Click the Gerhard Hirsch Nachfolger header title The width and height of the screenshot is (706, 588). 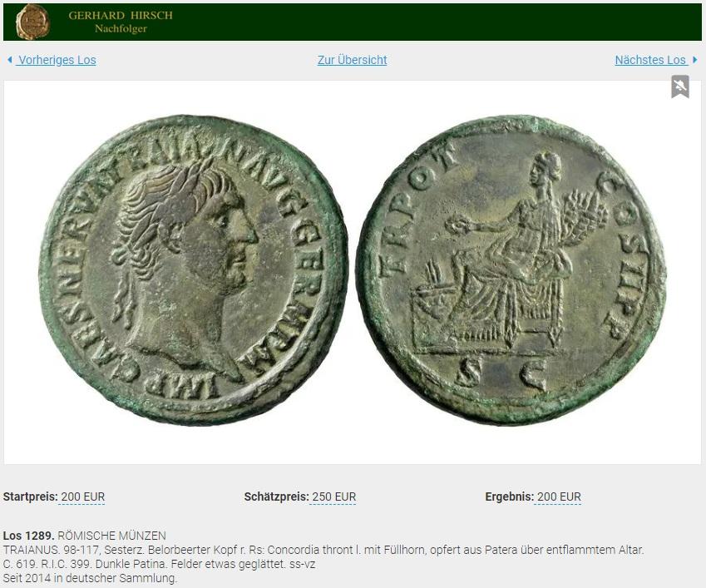pos(121,22)
